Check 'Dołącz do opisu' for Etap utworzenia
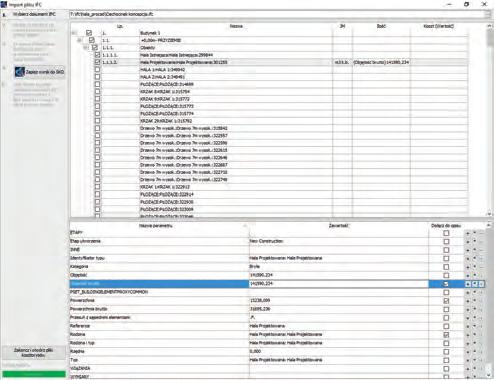 click(x=446, y=241)
